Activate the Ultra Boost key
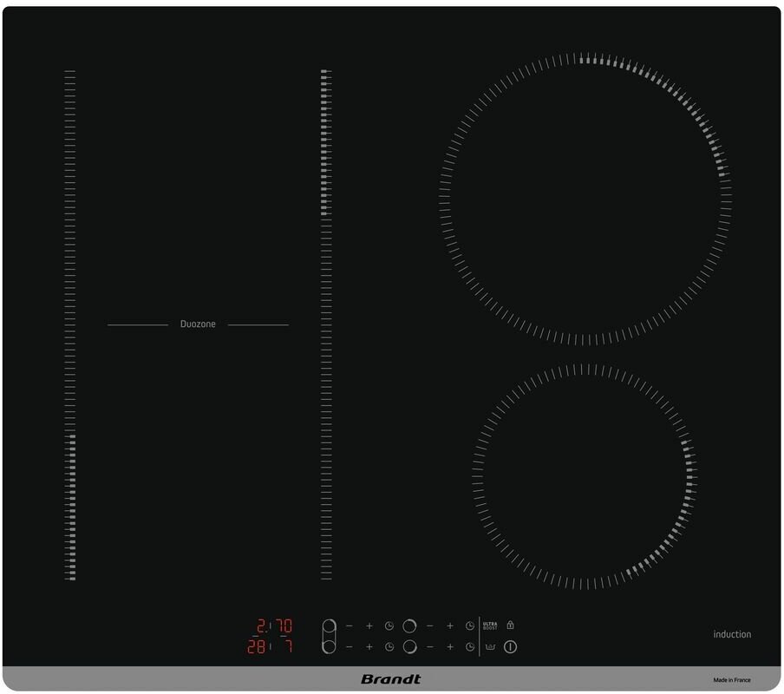Screen dimensions: 784x694 click(490, 625)
